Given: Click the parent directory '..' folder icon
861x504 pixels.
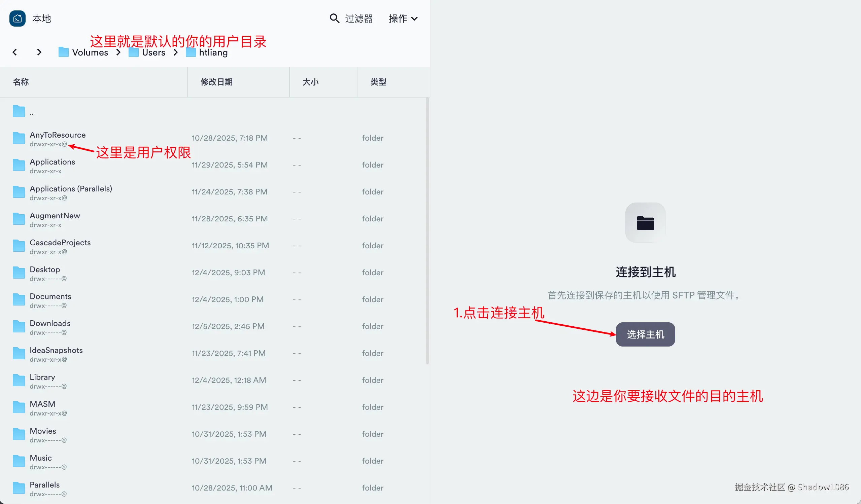Looking at the screenshot, I should point(19,111).
